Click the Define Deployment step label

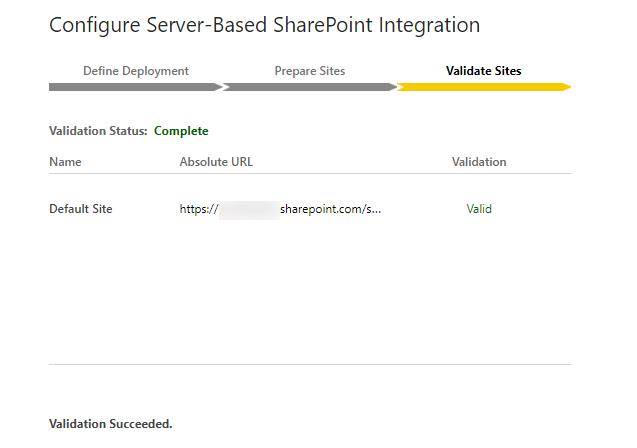click(x=135, y=71)
